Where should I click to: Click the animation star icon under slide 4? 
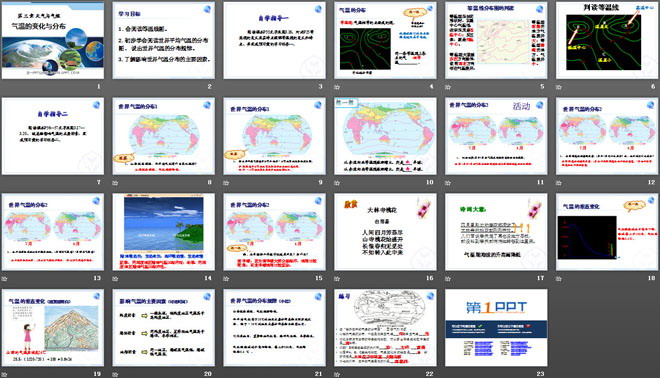click(337, 87)
